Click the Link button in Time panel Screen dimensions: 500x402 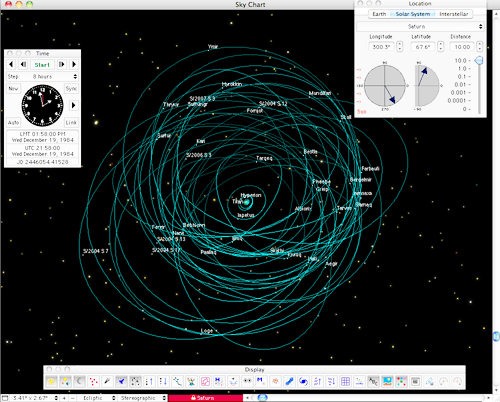point(71,122)
